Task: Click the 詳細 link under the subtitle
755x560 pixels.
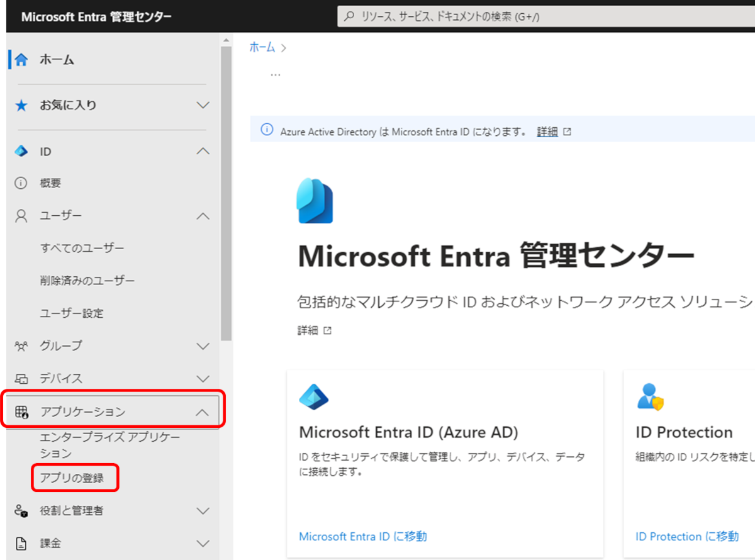Action: coord(308,330)
